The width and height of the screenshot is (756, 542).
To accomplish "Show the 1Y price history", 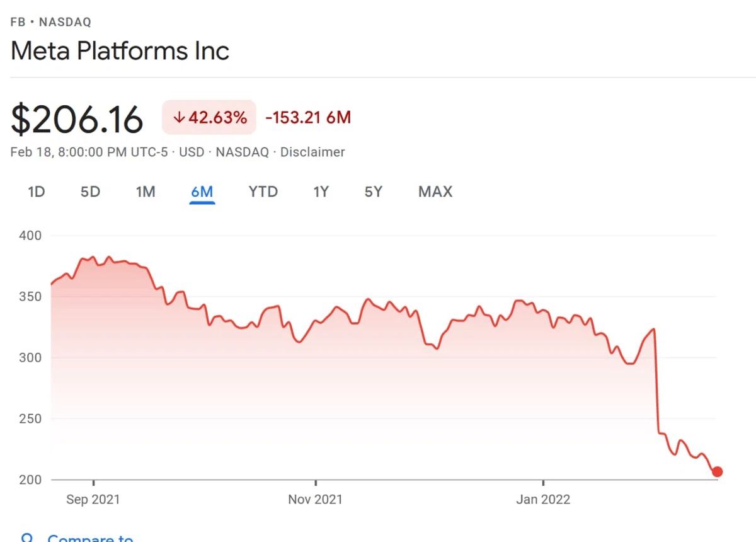I will 321,192.
